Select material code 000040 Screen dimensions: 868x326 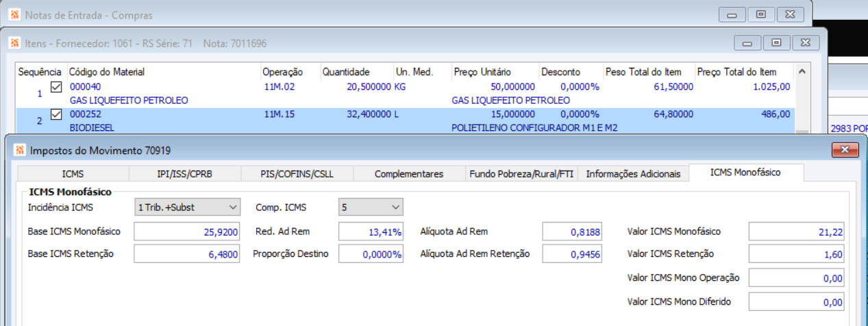pos(85,87)
